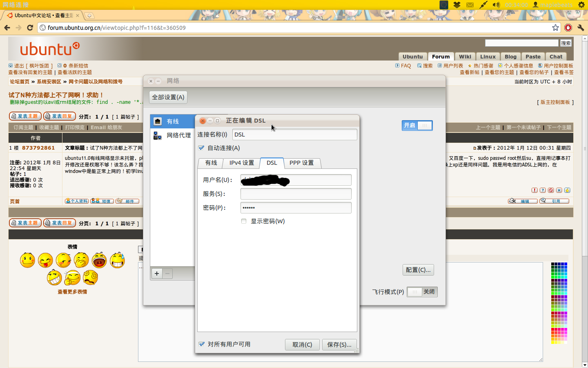Switch off the wired 开启 toggle
588x368 pixels.
(417, 126)
